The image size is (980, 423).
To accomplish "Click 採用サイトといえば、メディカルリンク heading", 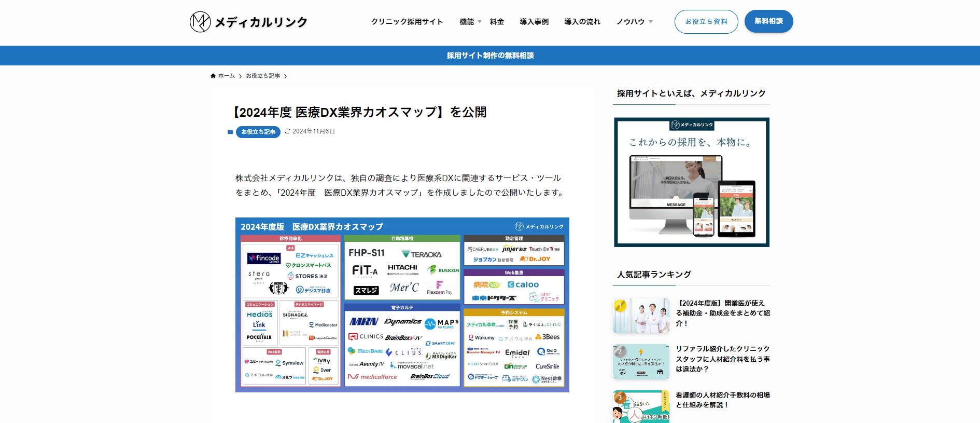I will click(x=691, y=93).
